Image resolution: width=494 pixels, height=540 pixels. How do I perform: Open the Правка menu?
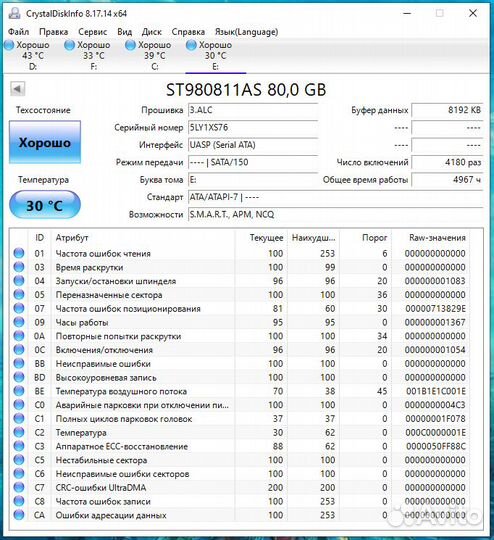[x=53, y=32]
